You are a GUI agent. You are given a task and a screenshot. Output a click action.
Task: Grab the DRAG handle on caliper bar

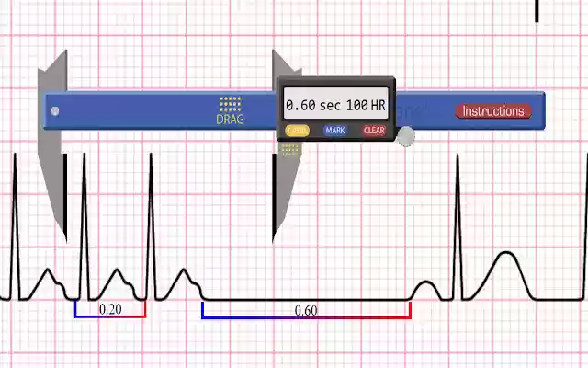click(x=230, y=110)
